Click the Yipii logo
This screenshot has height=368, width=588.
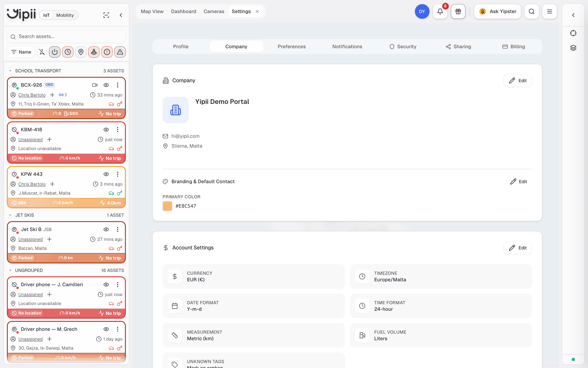(21, 15)
